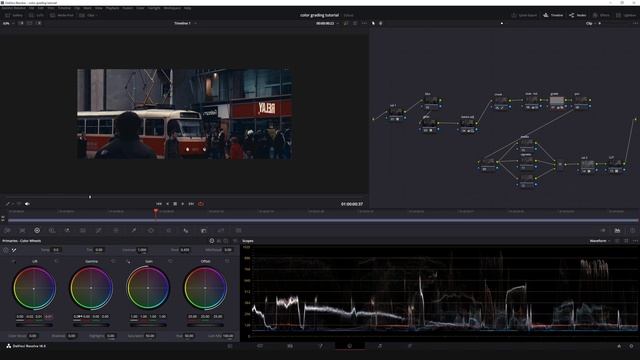
Task: Open the Power Window palette
Action: 151,231
